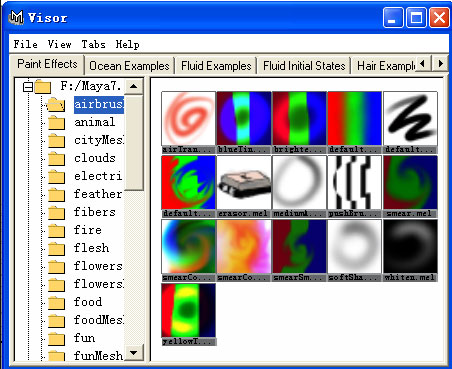The width and height of the screenshot is (452, 369).
Task: Collapse the F:/Maya7 root folder node
Action: pyautogui.click(x=28, y=87)
